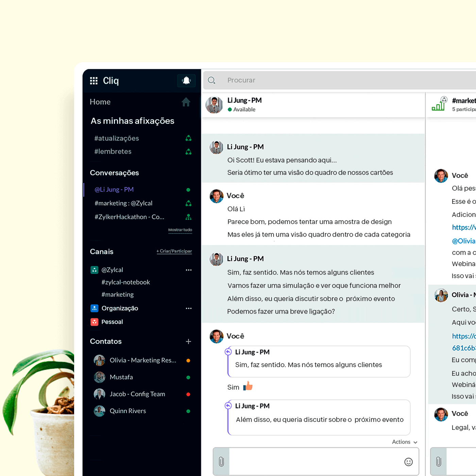The image size is (476, 476).
Task: Click the attachment paperclip in #marketing chat
Action: 439,461
